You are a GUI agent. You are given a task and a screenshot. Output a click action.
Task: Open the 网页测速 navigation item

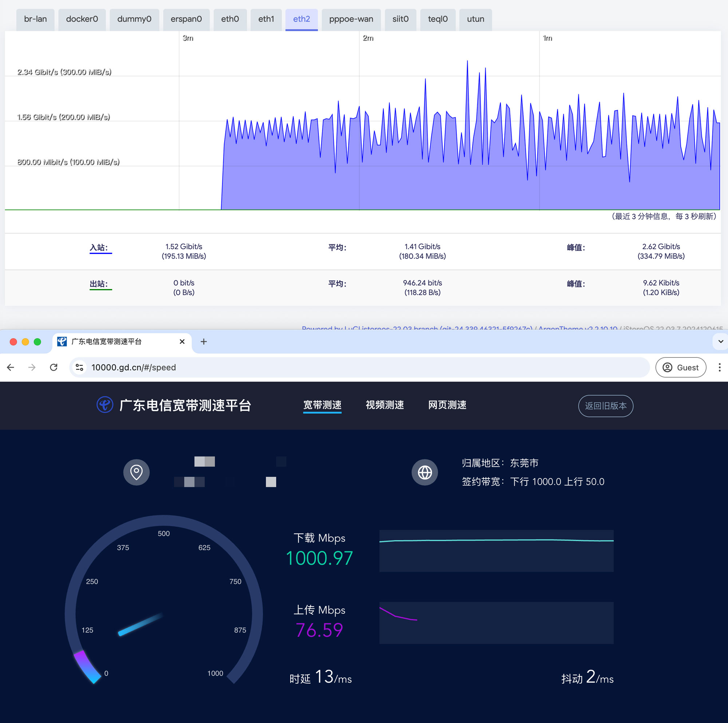tap(447, 405)
